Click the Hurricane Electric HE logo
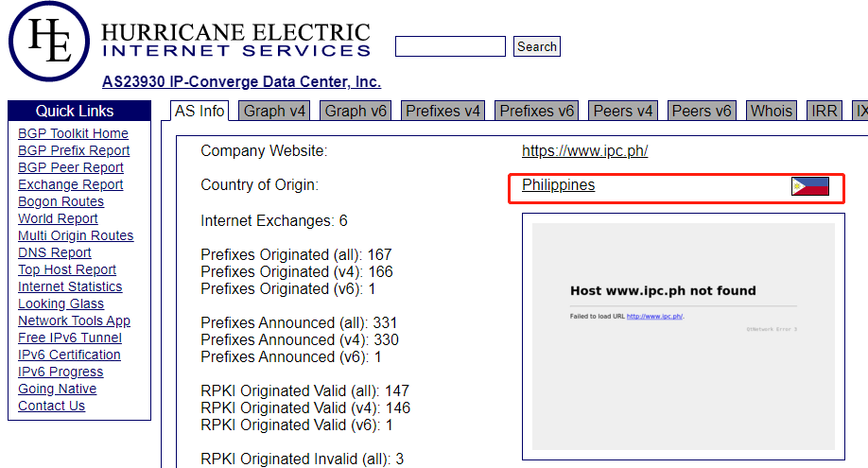 (x=49, y=41)
